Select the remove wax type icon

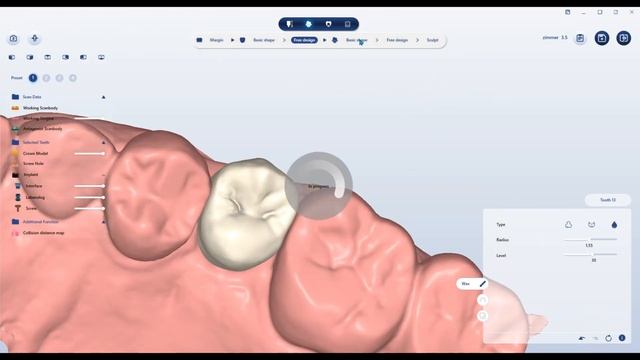591,224
